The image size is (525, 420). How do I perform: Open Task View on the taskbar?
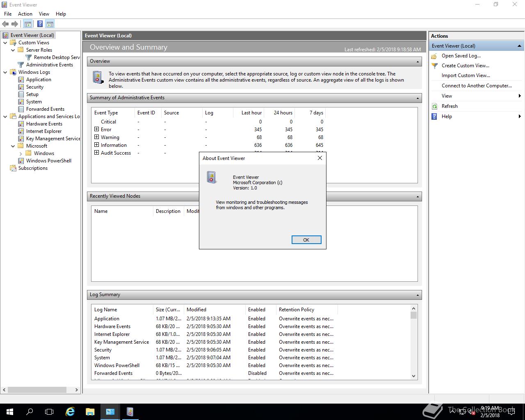(49, 412)
